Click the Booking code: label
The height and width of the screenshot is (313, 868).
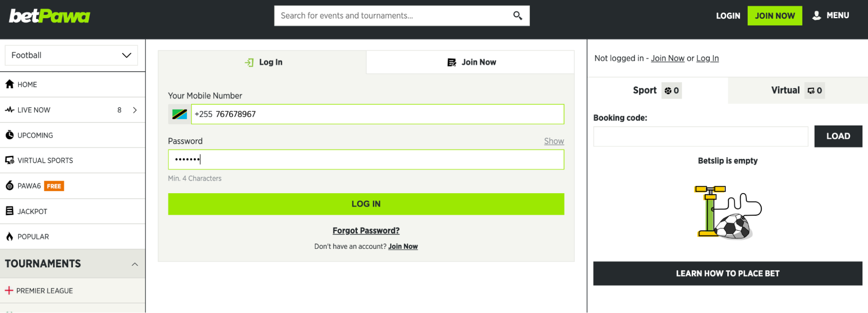pyautogui.click(x=620, y=118)
